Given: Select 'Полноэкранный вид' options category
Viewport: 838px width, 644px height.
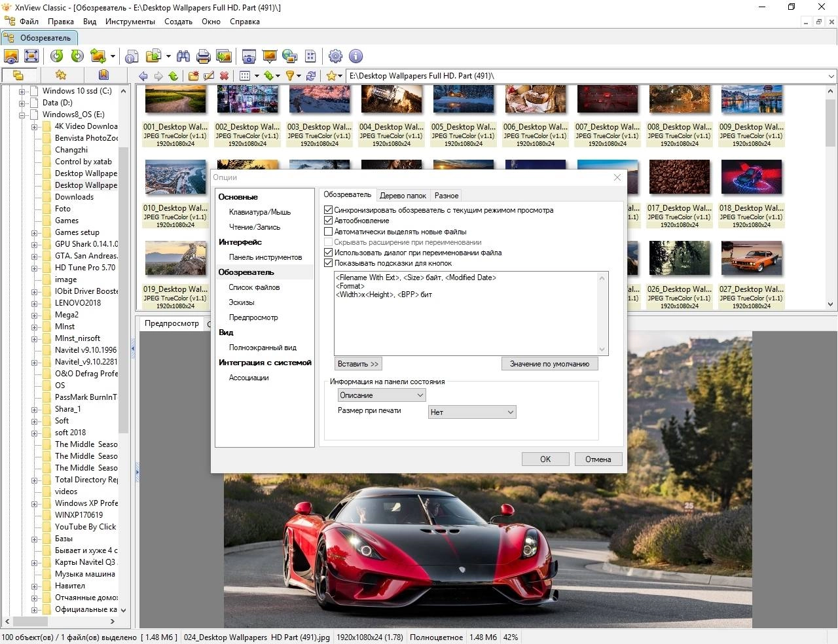Looking at the screenshot, I should 263,348.
